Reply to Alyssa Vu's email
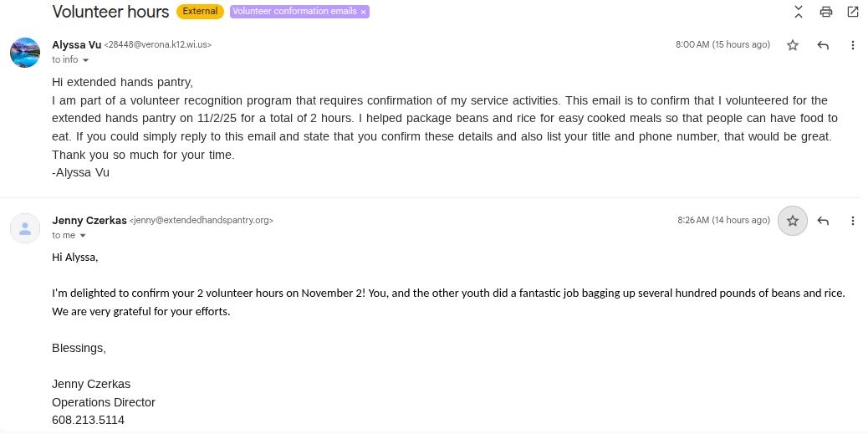This screenshot has height=434, width=868. [823, 45]
